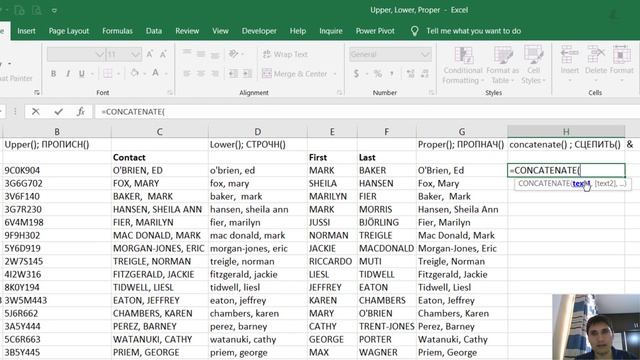
Task: Click the Insert cells button
Action: pos(569,63)
